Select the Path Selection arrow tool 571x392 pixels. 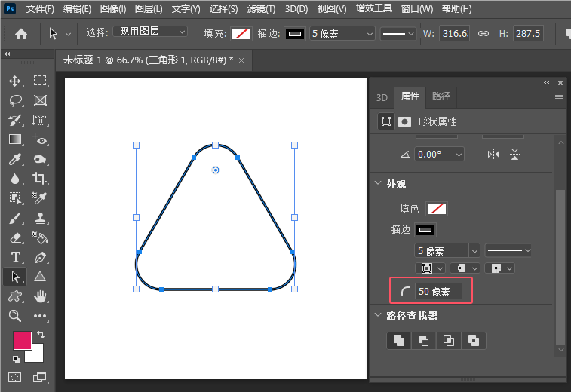15,277
